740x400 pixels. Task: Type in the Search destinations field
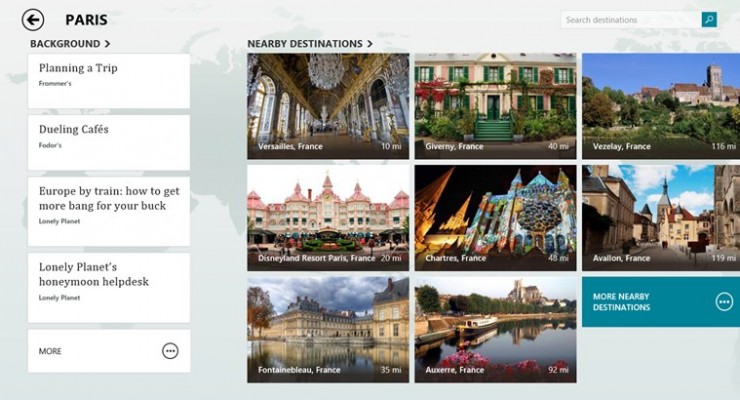630,19
